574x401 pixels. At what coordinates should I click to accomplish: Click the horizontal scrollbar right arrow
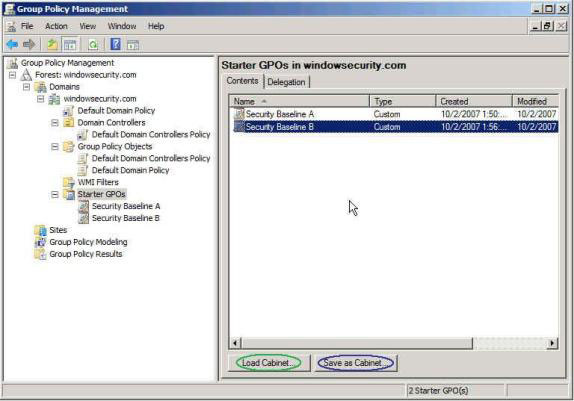tap(552, 343)
